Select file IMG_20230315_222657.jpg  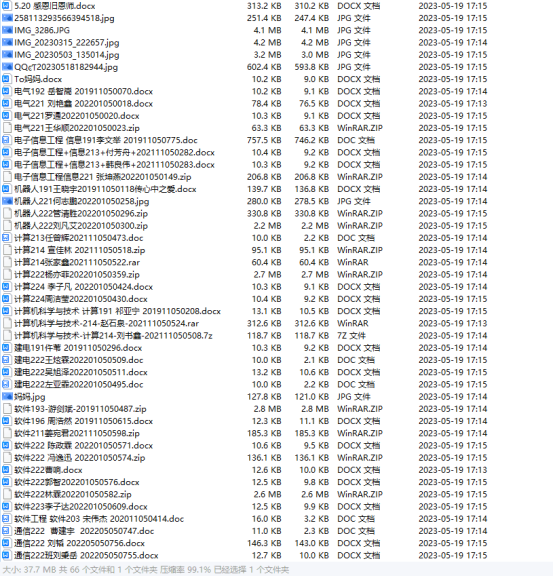click(x=67, y=43)
